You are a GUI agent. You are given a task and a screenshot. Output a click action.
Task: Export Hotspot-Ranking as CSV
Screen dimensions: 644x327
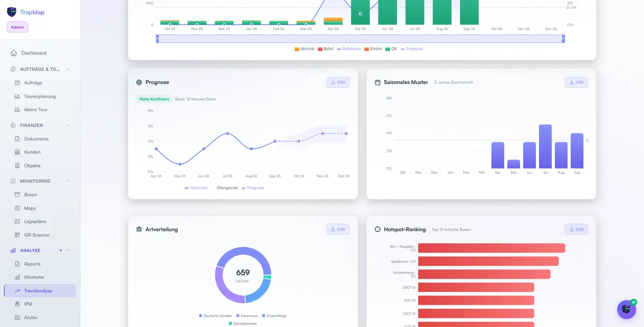click(x=576, y=229)
